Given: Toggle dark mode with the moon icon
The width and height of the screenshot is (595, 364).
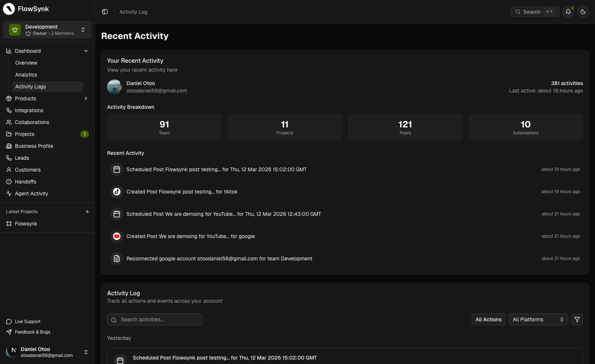Looking at the screenshot, I should [583, 12].
